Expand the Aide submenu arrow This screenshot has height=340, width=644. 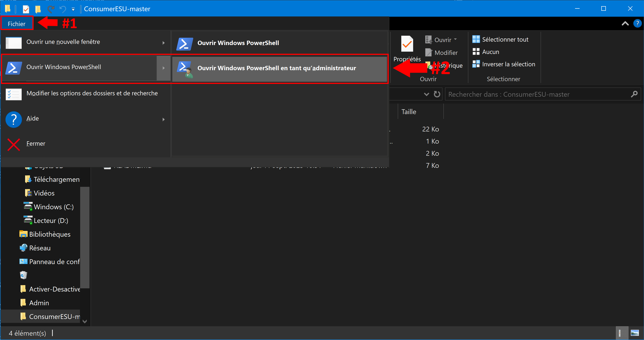click(x=163, y=119)
